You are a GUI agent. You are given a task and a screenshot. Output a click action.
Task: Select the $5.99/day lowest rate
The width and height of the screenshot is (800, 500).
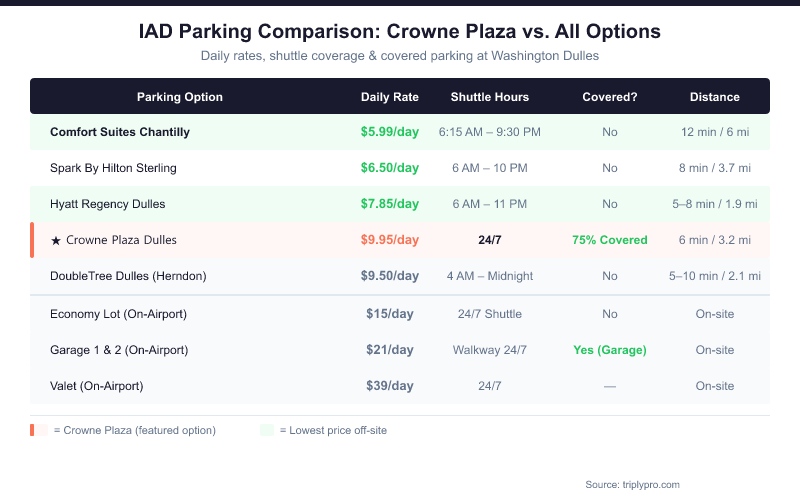(390, 132)
